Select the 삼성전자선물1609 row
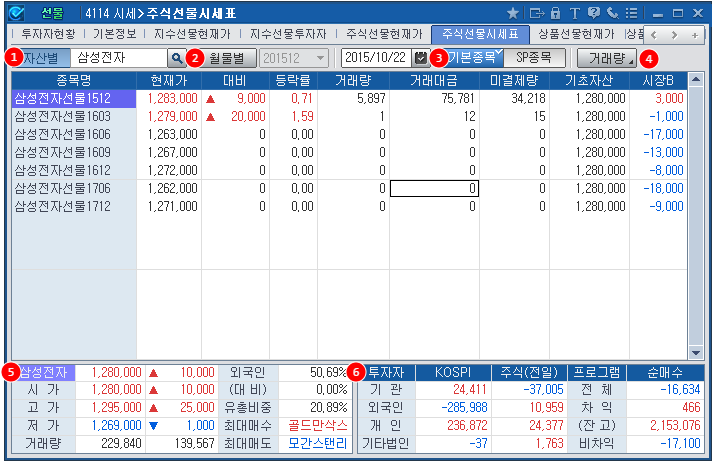713x462 pixels. 349,152
